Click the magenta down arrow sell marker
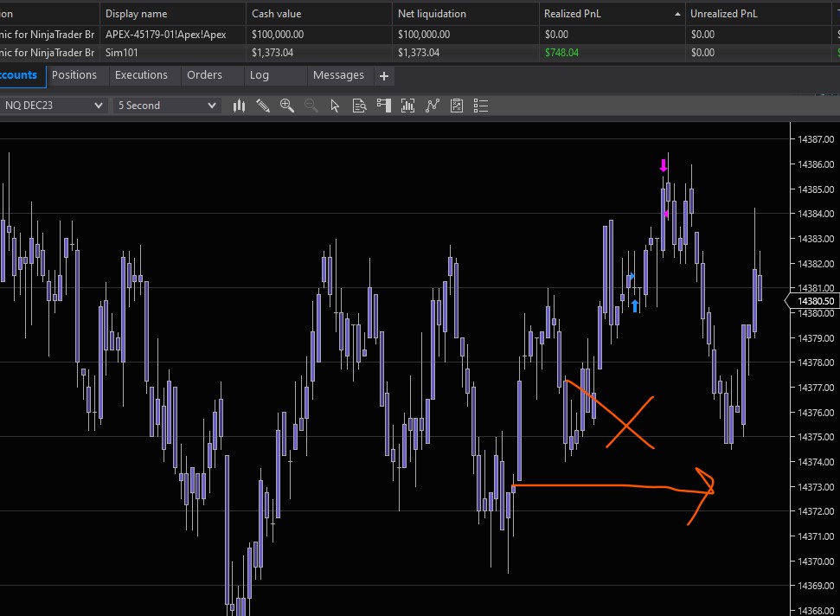 tap(664, 165)
